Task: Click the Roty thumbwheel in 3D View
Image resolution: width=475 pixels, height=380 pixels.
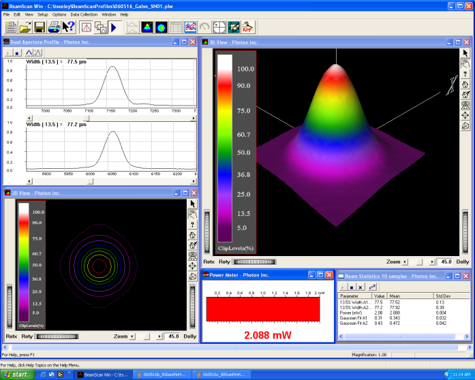Action: pos(254,262)
